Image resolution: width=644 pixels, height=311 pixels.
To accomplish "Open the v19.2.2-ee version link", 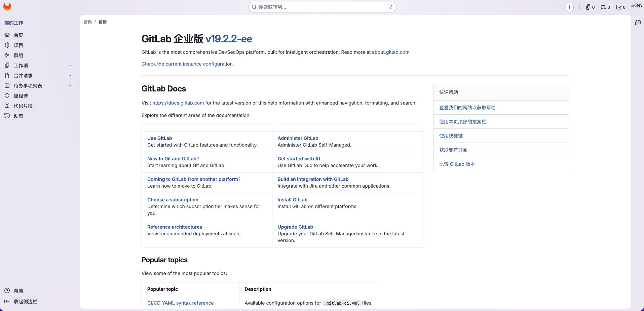I will pos(229,39).
